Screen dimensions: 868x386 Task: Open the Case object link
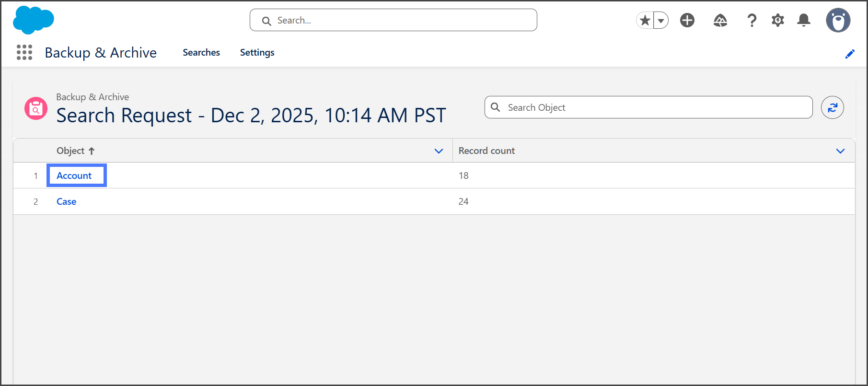[x=66, y=201]
